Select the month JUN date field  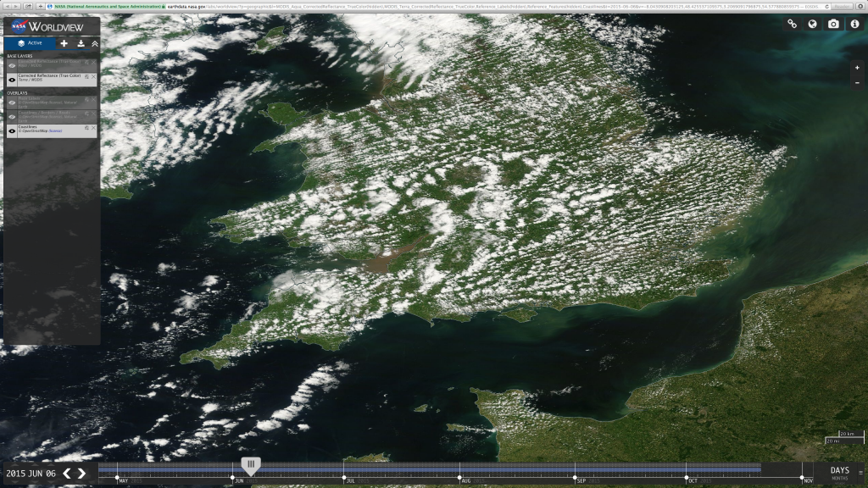[35, 474]
